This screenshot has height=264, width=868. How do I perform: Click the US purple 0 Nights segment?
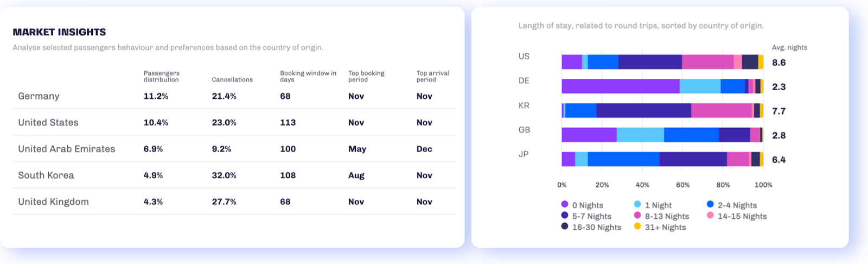[x=572, y=62]
